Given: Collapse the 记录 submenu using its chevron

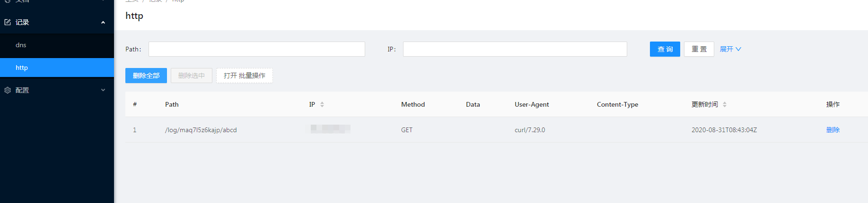Looking at the screenshot, I should (x=103, y=22).
